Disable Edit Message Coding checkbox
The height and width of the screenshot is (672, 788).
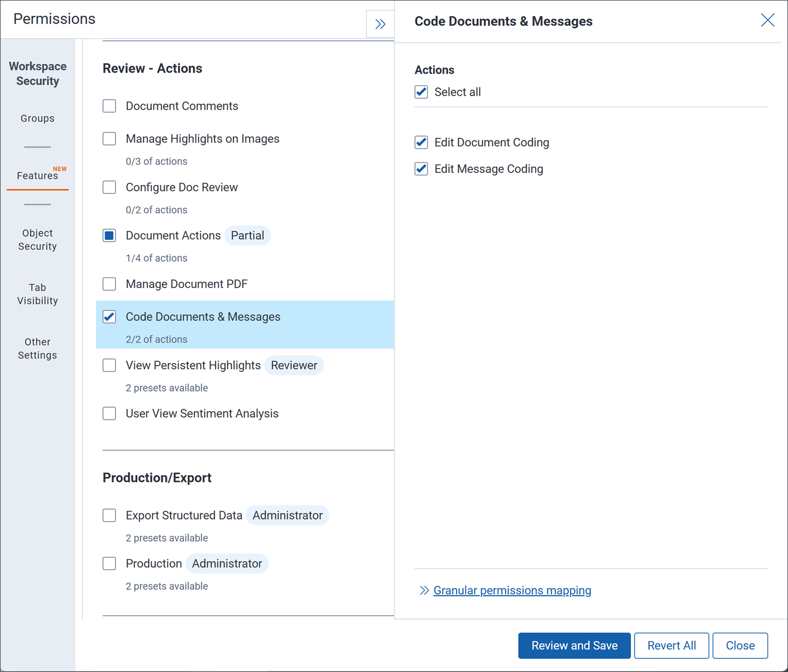coord(421,169)
